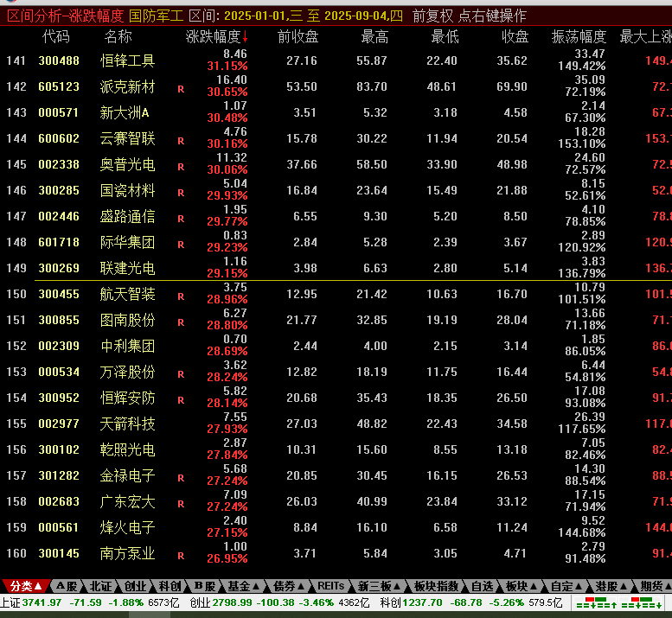This screenshot has height=618, width=672.
Task: Select stock code 002309 中利集团
Action: pyautogui.click(x=58, y=346)
